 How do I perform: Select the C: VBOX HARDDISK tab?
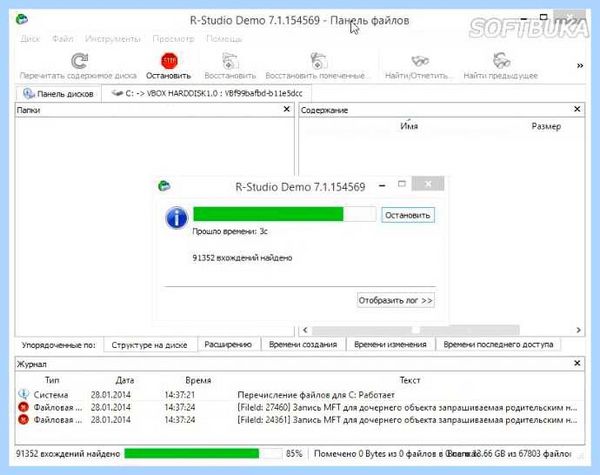pos(207,93)
